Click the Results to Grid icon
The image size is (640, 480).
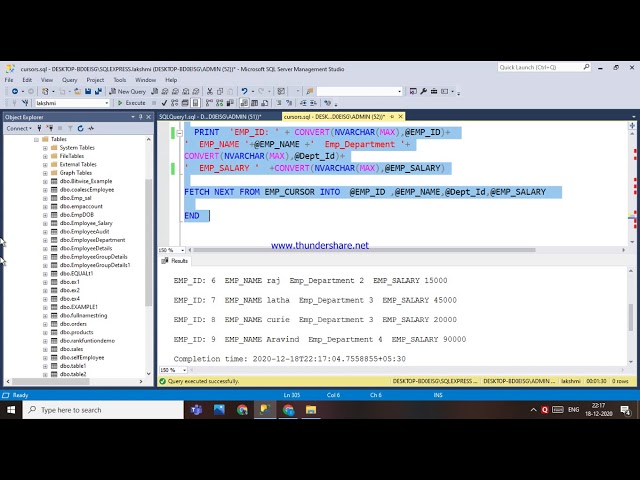(x=254, y=103)
